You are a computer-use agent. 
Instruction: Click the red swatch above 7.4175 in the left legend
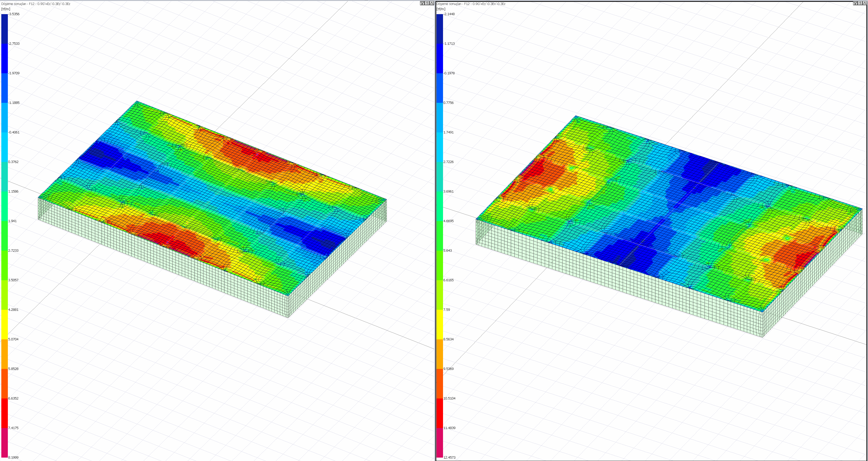[x=4, y=413]
